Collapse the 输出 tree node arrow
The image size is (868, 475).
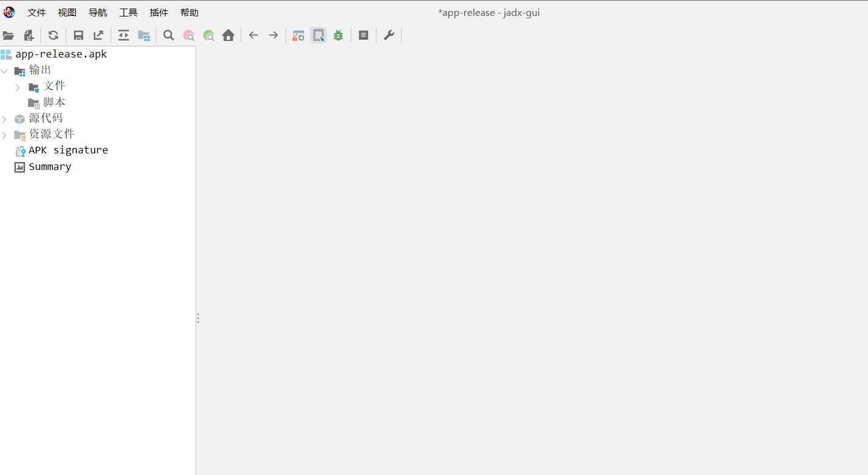pos(4,71)
